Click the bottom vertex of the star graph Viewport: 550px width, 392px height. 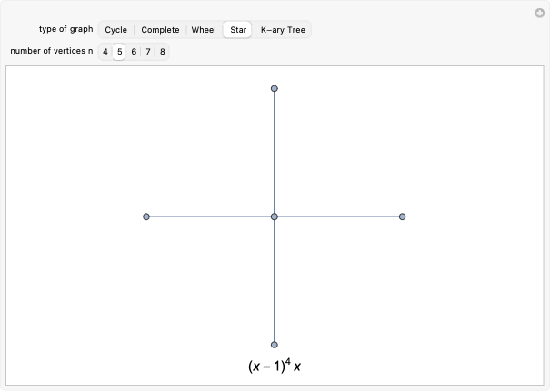coord(275,345)
